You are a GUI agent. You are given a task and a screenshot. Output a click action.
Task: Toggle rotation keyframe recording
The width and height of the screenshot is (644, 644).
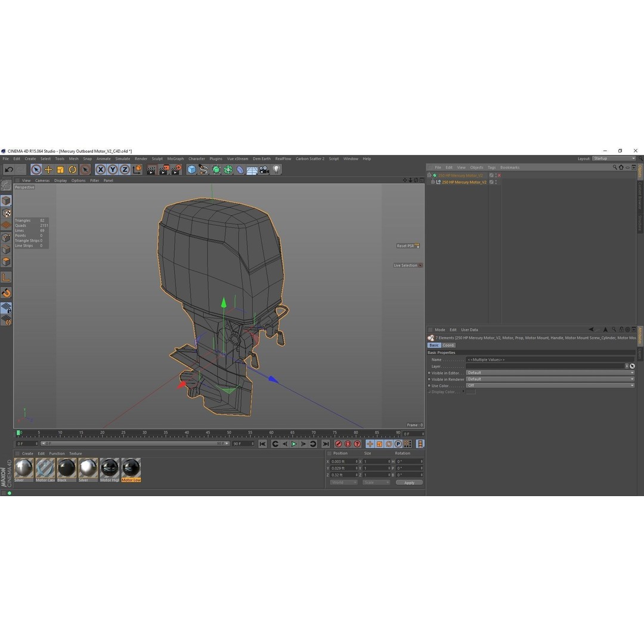[389, 444]
